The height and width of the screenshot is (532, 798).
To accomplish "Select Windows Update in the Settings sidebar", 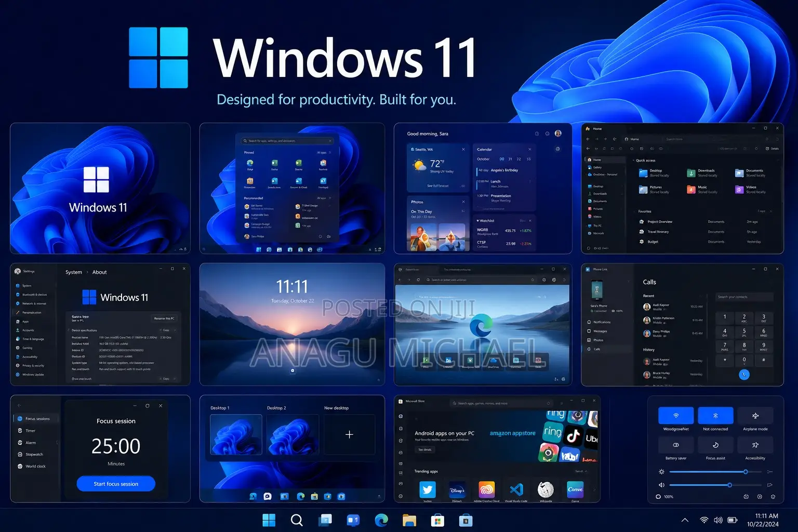I will pyautogui.click(x=30, y=375).
